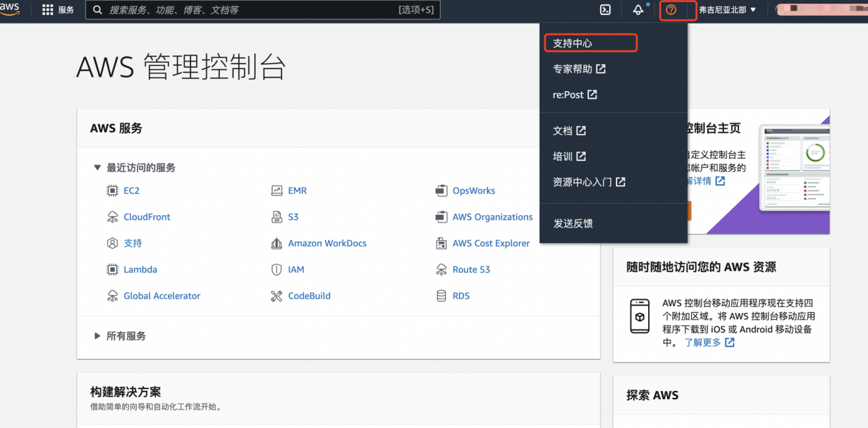Screen dimensions: 868x428
Task: Click the S3 service icon
Action: pos(277,217)
